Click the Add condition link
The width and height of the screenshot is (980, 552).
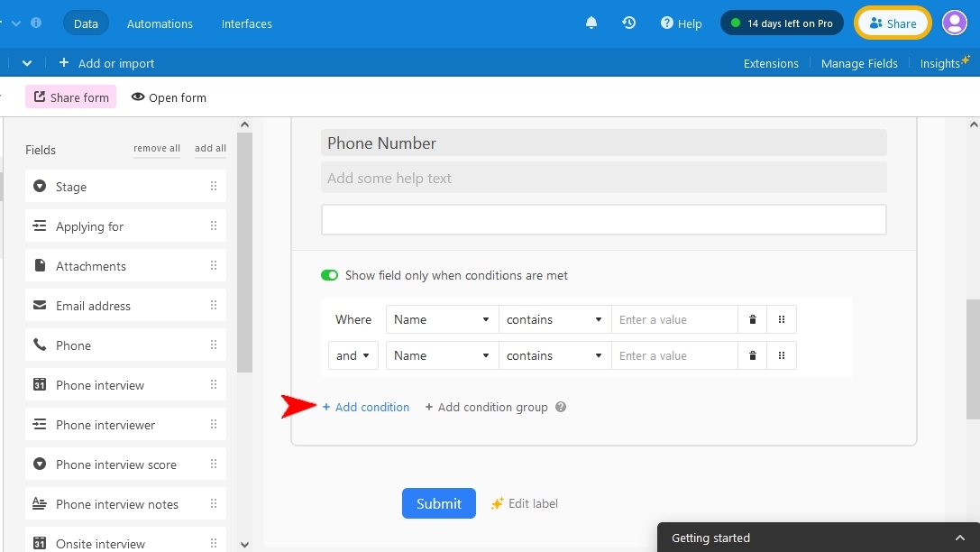366,407
